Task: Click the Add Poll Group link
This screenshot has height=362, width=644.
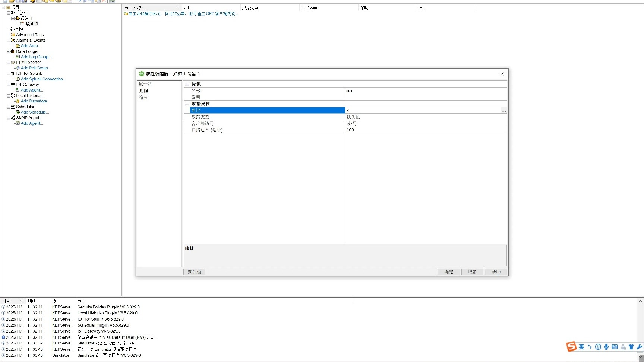Action: click(34, 68)
